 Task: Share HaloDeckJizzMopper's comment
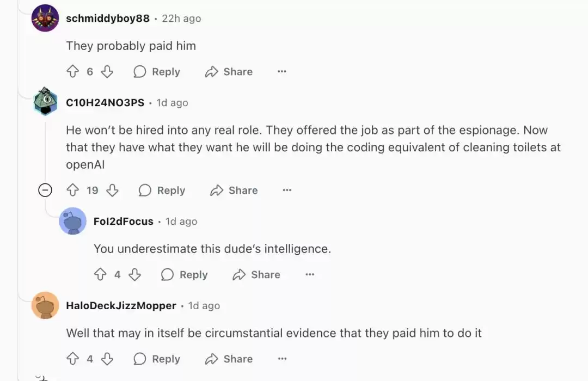[229, 359]
